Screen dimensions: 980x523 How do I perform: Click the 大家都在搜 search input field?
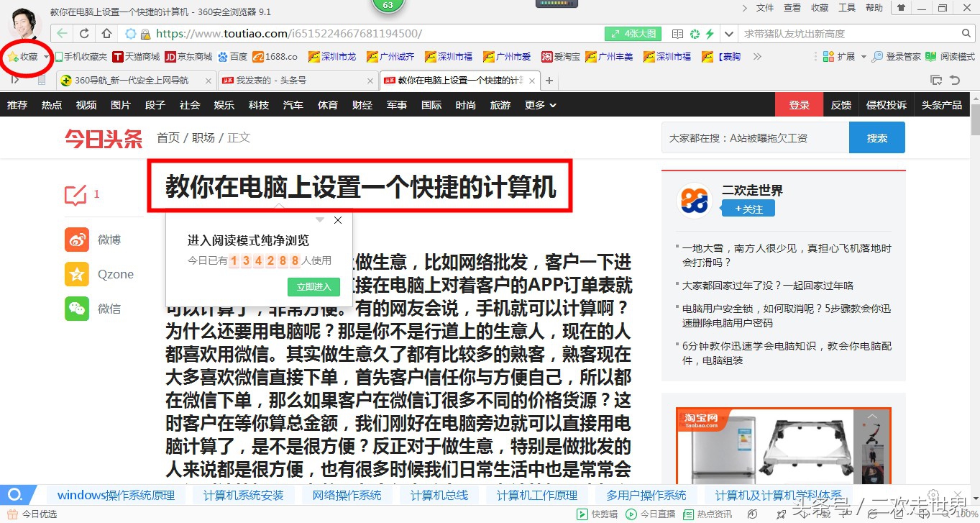(755, 137)
